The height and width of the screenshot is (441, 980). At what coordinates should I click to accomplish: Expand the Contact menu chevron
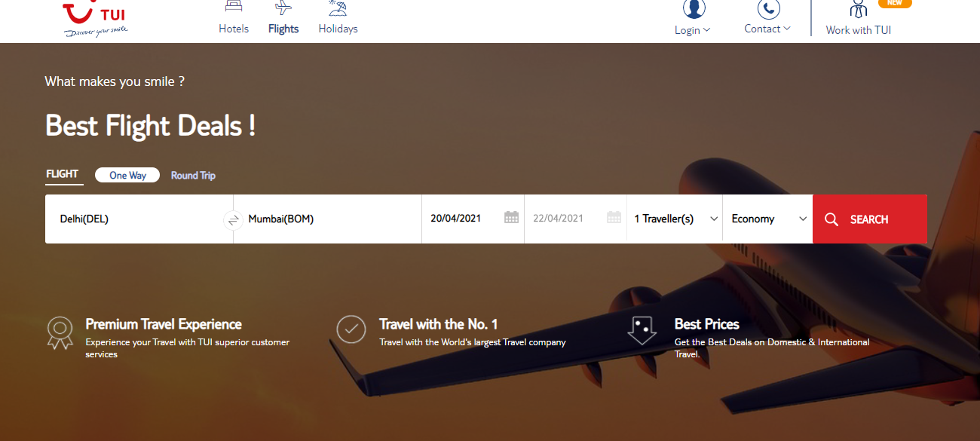pos(786,29)
